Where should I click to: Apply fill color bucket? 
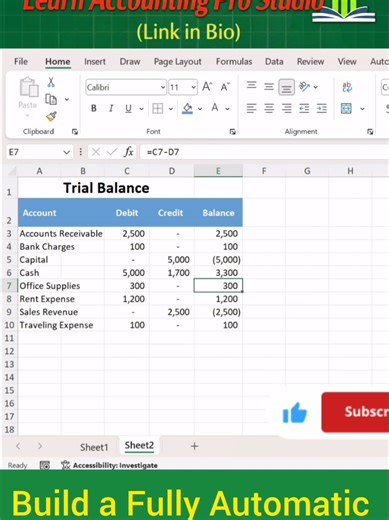[188, 108]
